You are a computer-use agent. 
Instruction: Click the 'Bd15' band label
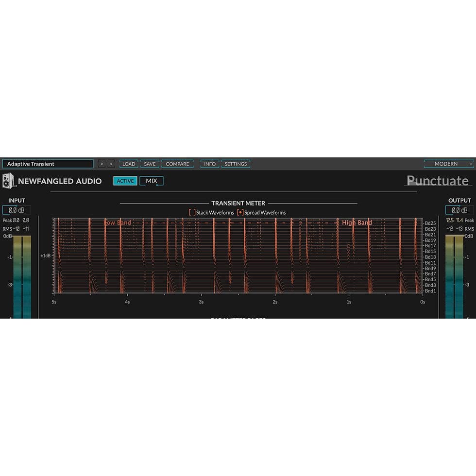pyautogui.click(x=430, y=252)
